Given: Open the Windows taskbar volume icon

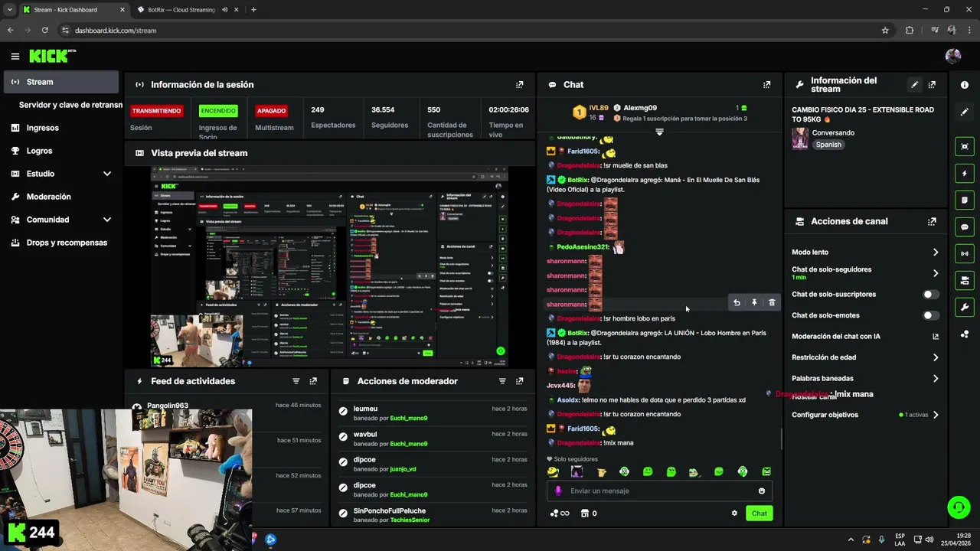Looking at the screenshot, I should (x=929, y=540).
